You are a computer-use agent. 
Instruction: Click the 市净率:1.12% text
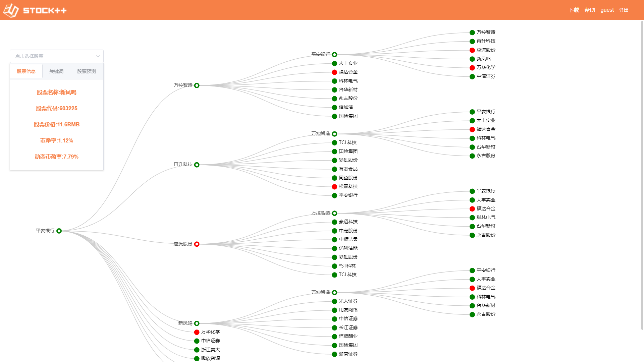point(57,141)
